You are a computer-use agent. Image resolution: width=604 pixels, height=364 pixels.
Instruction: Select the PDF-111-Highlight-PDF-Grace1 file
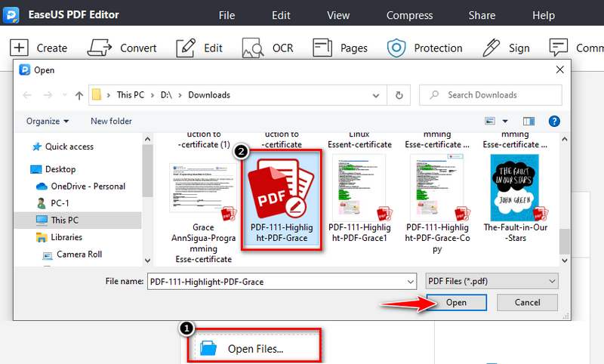tap(359, 199)
